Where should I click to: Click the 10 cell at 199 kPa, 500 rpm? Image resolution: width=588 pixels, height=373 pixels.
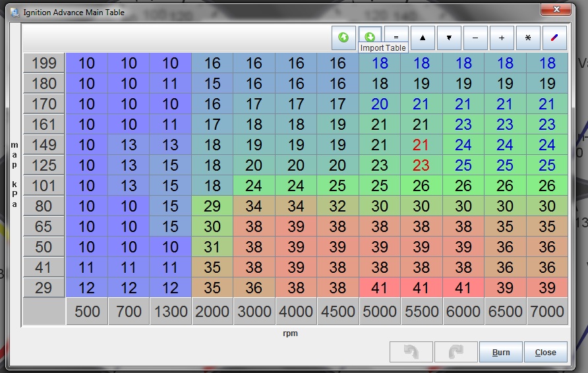click(x=86, y=63)
